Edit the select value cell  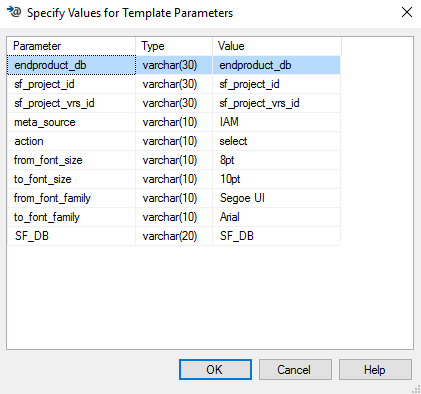coord(276,141)
